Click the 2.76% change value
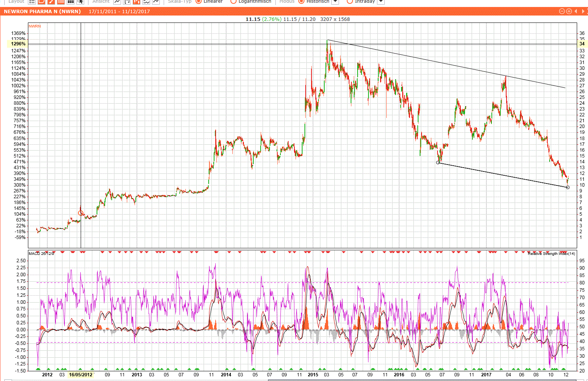Viewport: 588px width, 381px height. [272, 19]
